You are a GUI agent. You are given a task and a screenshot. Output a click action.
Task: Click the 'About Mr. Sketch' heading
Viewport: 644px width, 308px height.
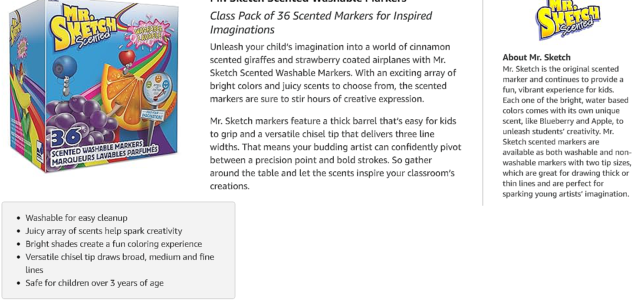536,57
